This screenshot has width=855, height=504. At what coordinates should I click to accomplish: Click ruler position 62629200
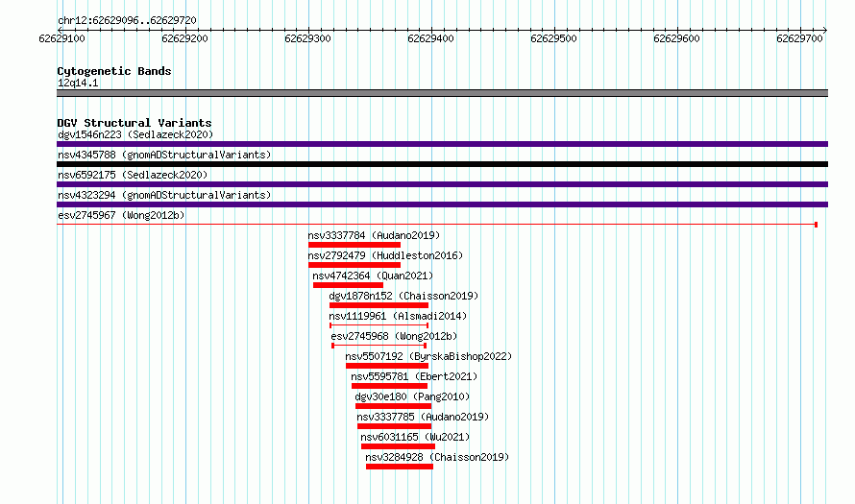[x=184, y=38]
